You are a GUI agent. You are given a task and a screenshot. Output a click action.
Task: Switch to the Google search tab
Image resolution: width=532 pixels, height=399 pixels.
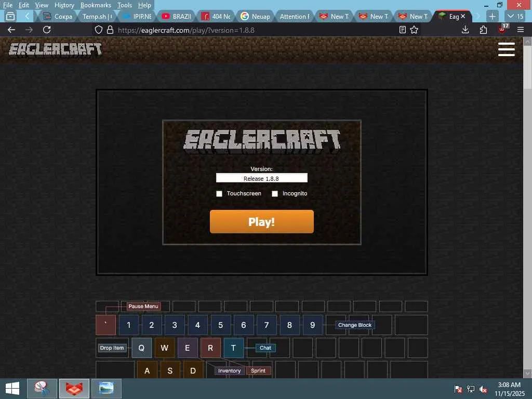256,16
